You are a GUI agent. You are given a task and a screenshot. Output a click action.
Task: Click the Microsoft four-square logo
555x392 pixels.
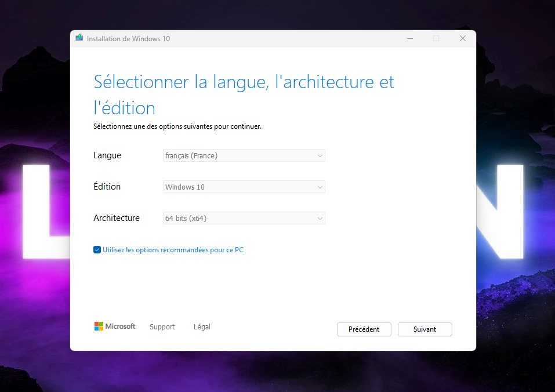(x=99, y=326)
